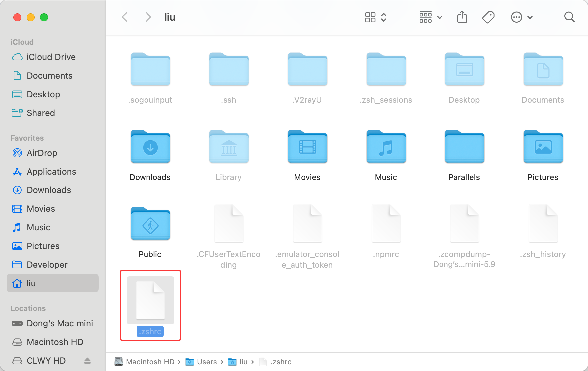Select Dong's Mac mini under Locations

pos(60,323)
